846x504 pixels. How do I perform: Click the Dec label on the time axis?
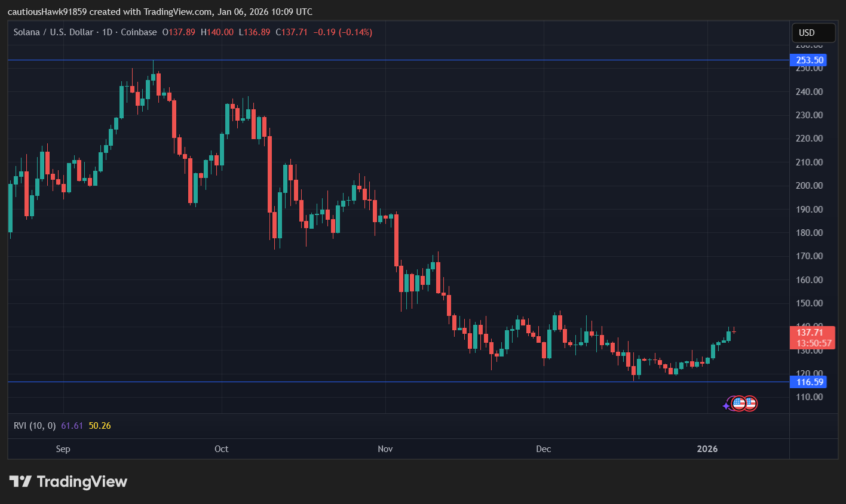[543, 449]
